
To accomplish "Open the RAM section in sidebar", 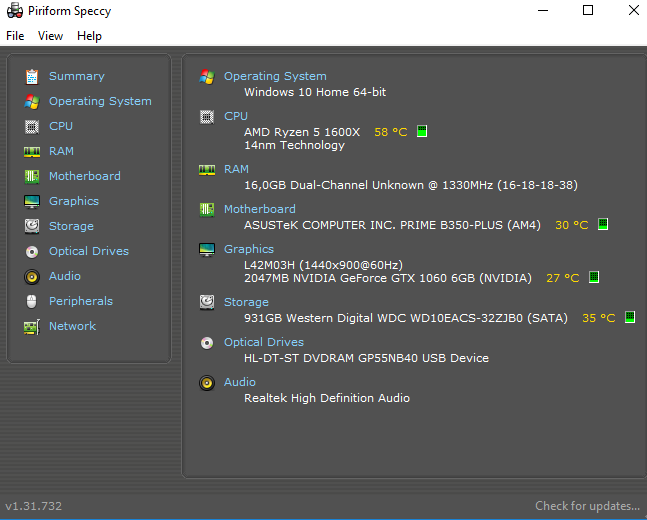I will 61,151.
